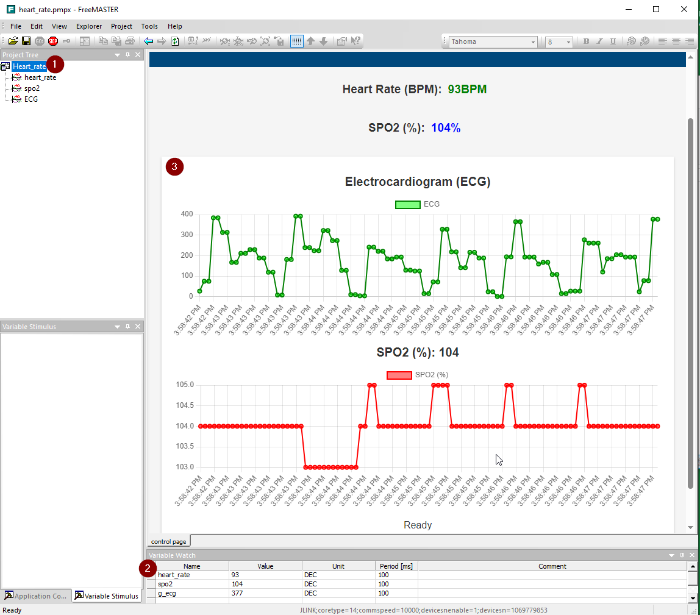Open the Tahoma font name dropdown
Image resolution: width=700 pixels, height=615 pixels.
533,42
